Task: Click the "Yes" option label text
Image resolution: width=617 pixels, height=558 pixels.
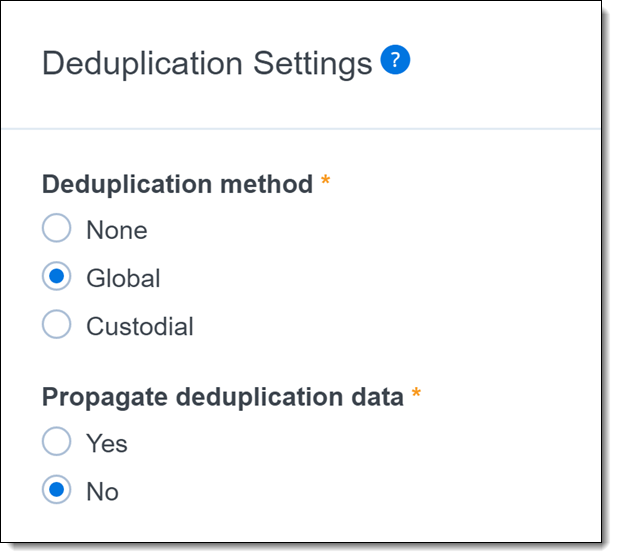Action: [x=106, y=443]
